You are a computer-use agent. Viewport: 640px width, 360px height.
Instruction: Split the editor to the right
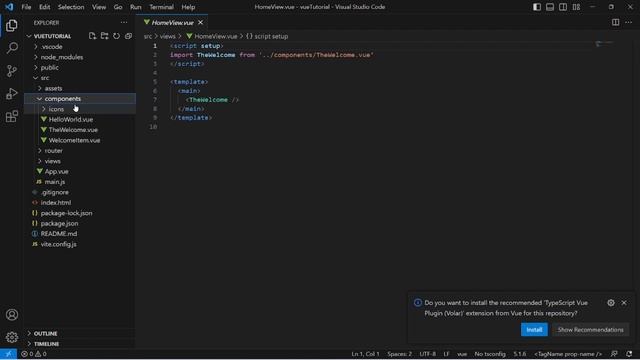[615, 22]
